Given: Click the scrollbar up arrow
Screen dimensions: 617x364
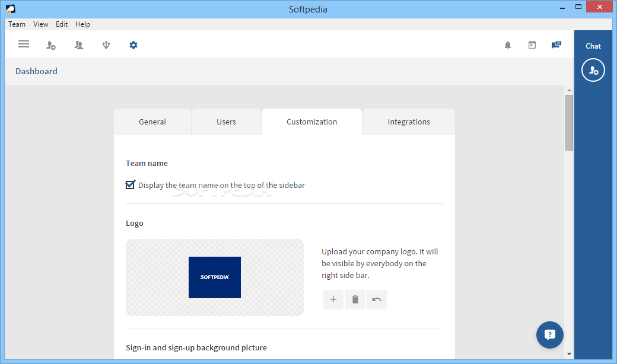Looking at the screenshot, I should click(569, 90).
